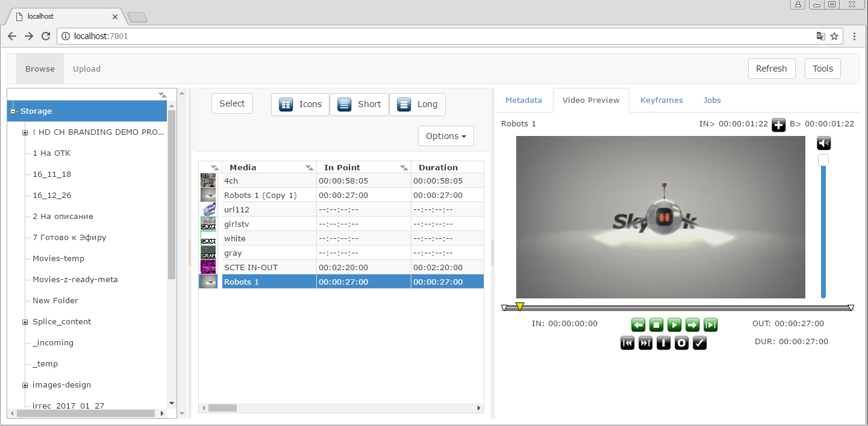Select the SCTE IN-OUT media row
Viewport: 868px width, 426px height.
point(341,267)
